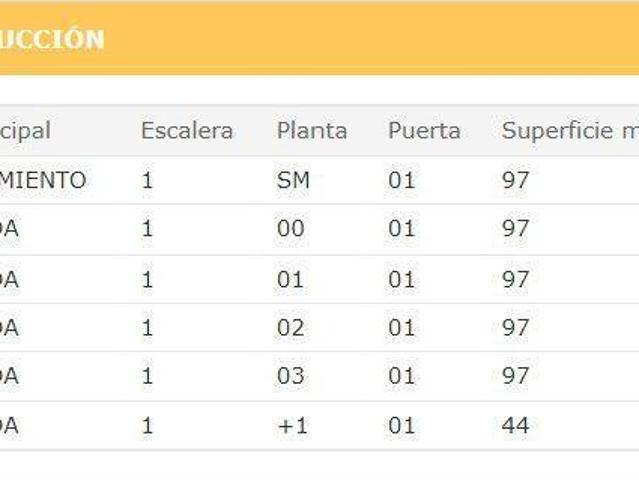Click the planta 02 cell
This screenshot has width=639, height=480.
290,327
